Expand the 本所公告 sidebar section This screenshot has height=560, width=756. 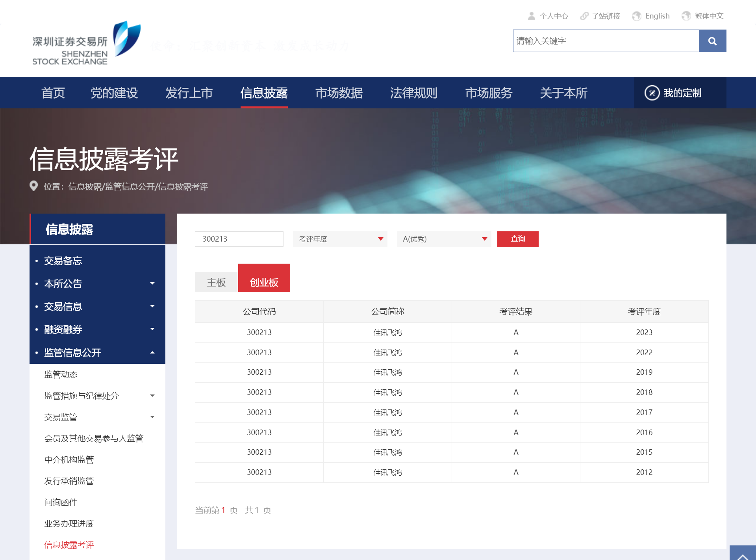152,283
